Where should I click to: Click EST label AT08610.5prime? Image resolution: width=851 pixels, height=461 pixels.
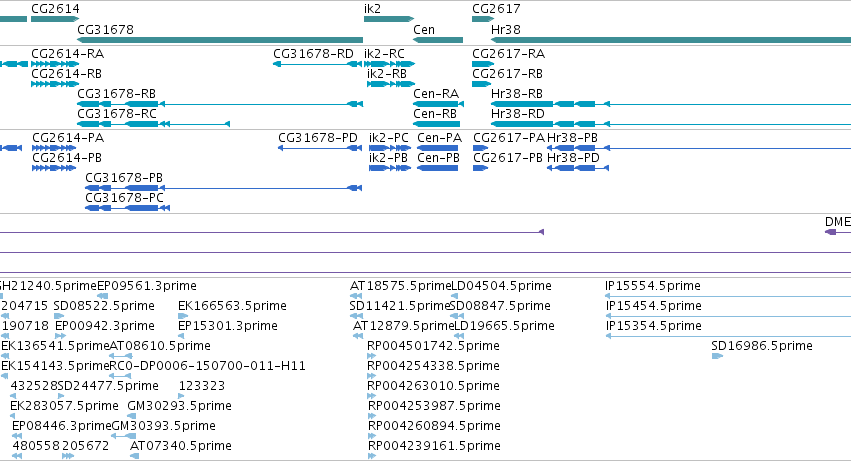point(160,346)
